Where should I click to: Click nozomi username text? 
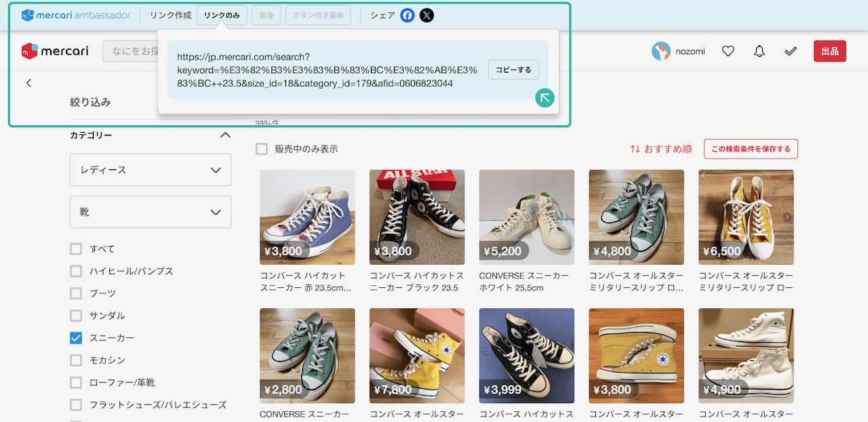tap(690, 51)
